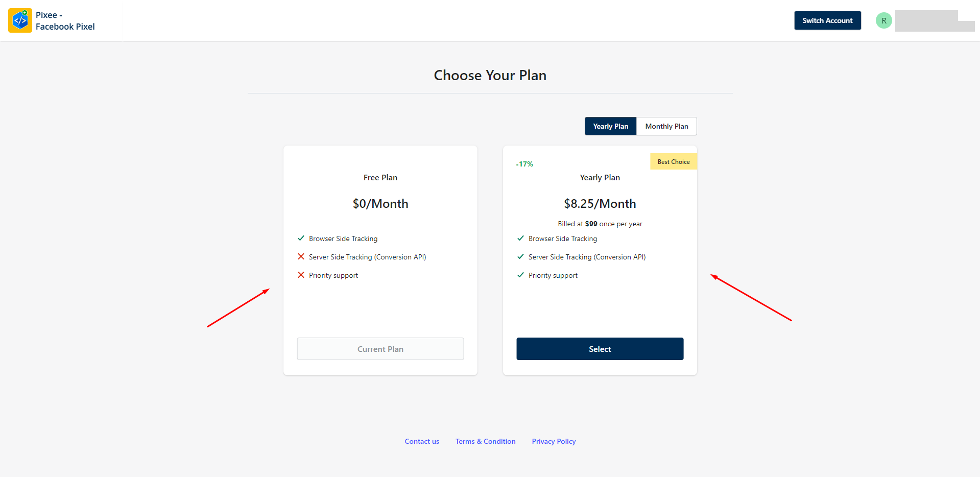This screenshot has height=477, width=980.
Task: Click the Switch Account button
Action: [x=827, y=20]
